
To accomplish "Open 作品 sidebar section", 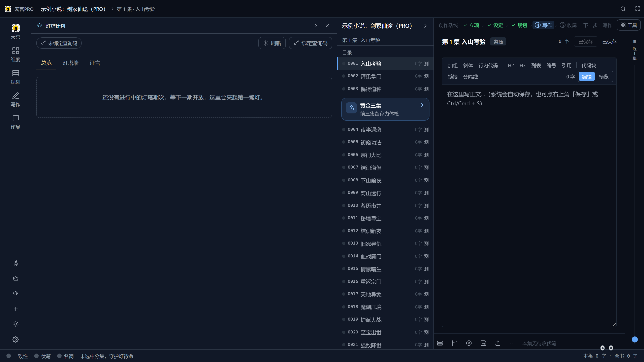I will pos(15,122).
